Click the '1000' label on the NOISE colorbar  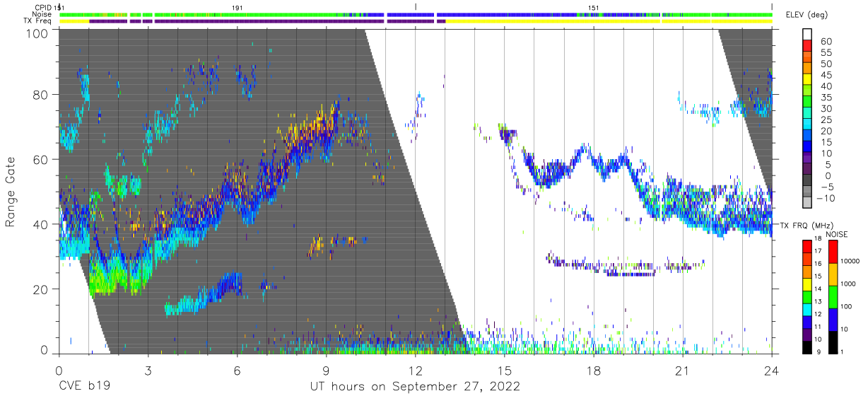click(849, 284)
